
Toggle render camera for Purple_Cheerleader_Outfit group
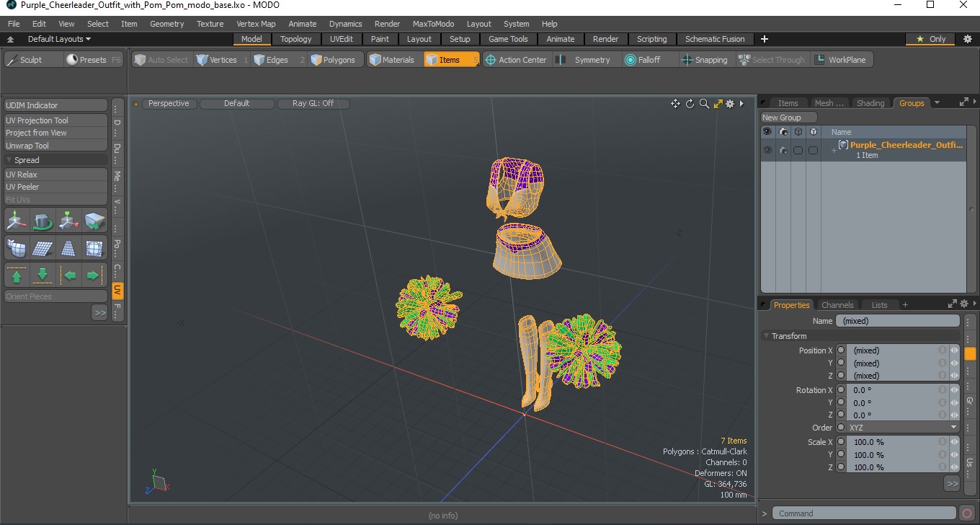coord(783,150)
